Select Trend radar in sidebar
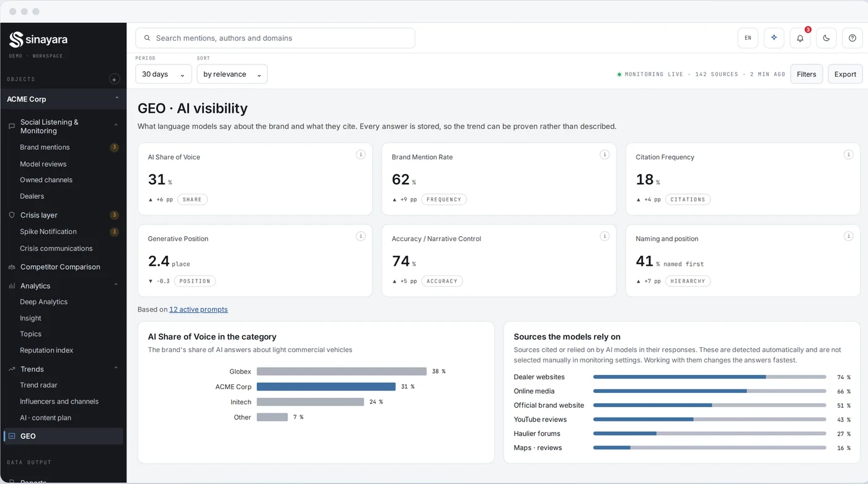Screen dimensions: 868x484 point(38,385)
